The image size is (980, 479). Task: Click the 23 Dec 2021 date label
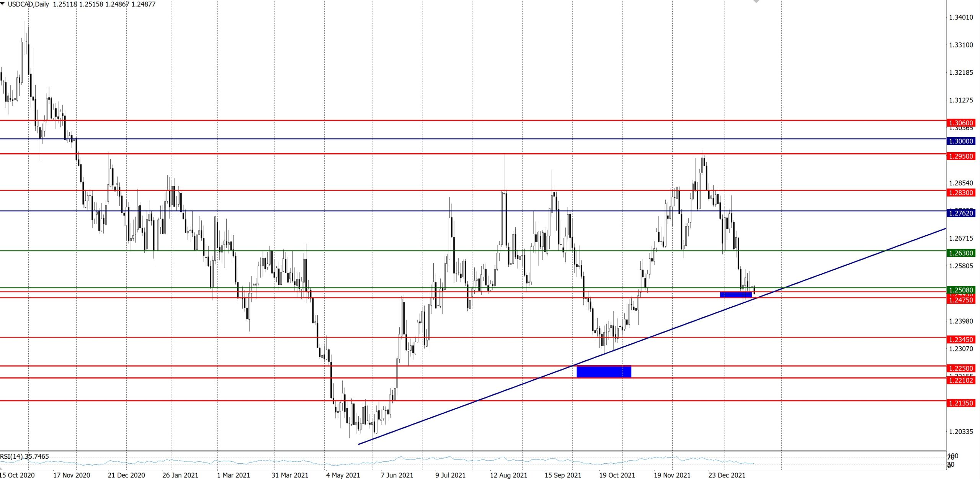727,475
